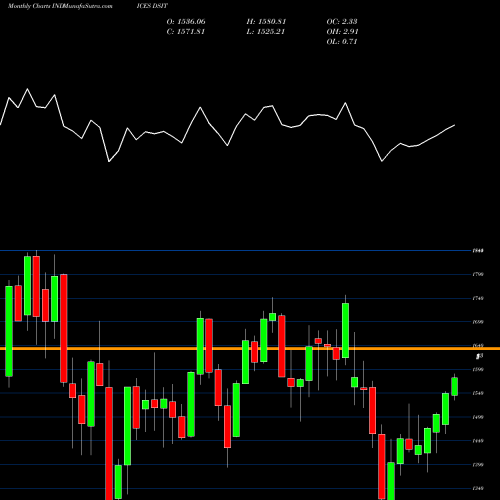Select the high value 'H: 1580.81'
Image resolution: width=500 pixels, height=500 pixels.
(x=266, y=22)
